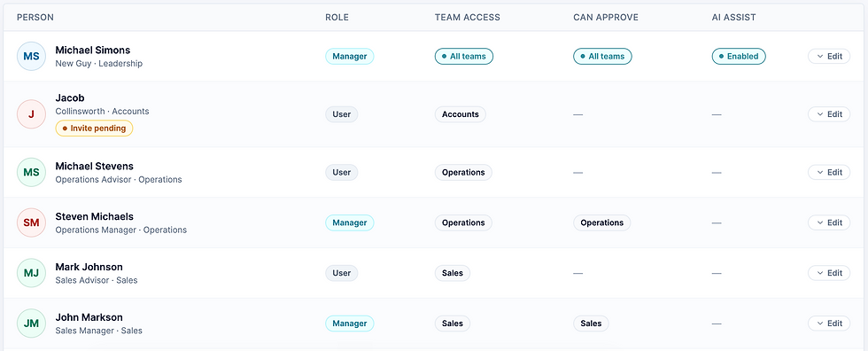Click Steven Michaels' SM avatar
Viewport: 868px width, 351px height.
pyautogui.click(x=31, y=223)
